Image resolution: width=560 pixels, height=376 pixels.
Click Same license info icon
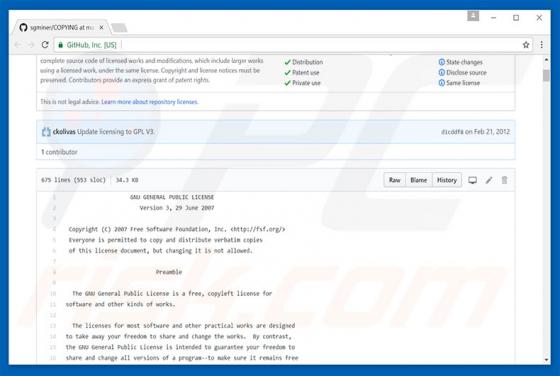pyautogui.click(x=442, y=83)
